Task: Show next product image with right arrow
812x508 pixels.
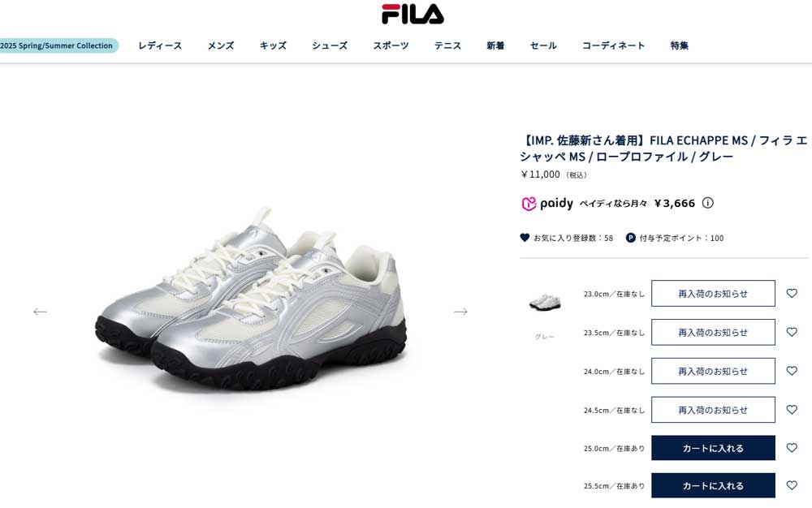Action: click(460, 312)
